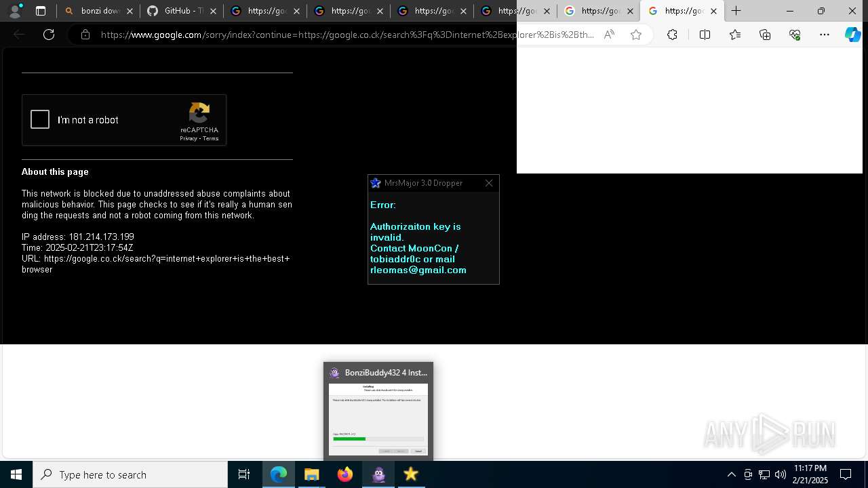
Task: Open the tab actions menu icon
Action: pos(41,11)
